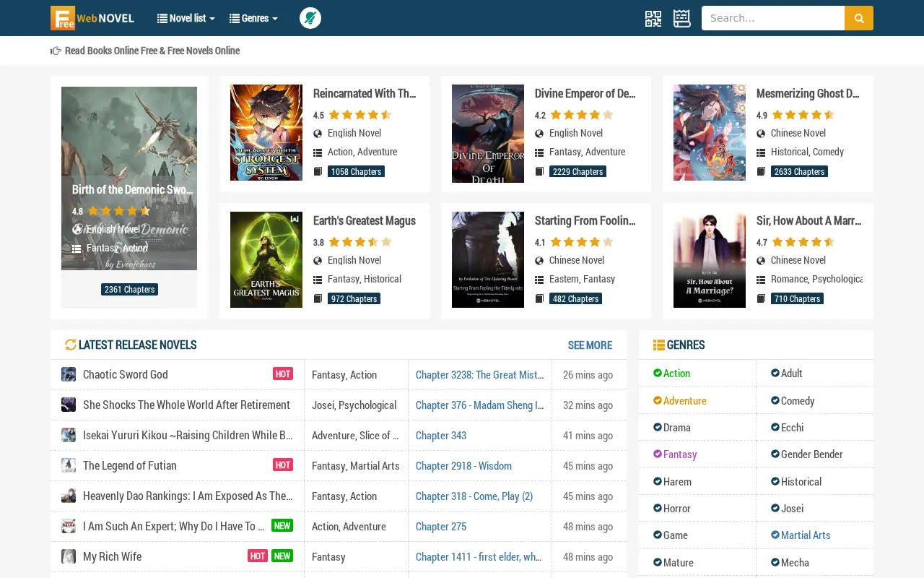Click the HOT badge on My Rich Wife
This screenshot has height=578, width=924.
[x=258, y=556]
